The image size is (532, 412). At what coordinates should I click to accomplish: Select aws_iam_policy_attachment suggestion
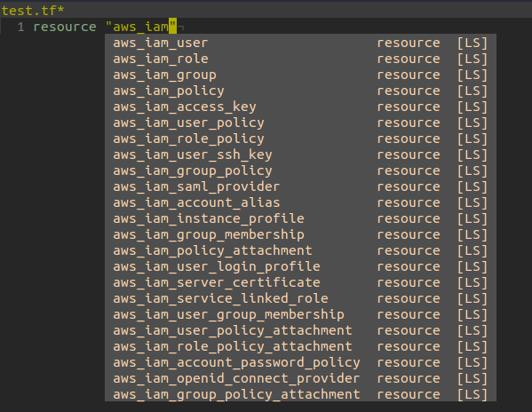(300, 250)
